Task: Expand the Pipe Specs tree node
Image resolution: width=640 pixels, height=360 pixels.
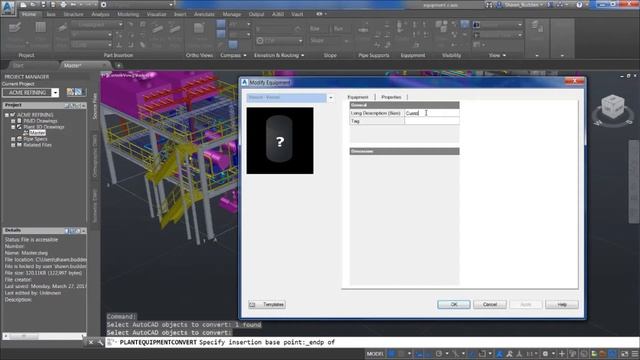Action: 13,139
